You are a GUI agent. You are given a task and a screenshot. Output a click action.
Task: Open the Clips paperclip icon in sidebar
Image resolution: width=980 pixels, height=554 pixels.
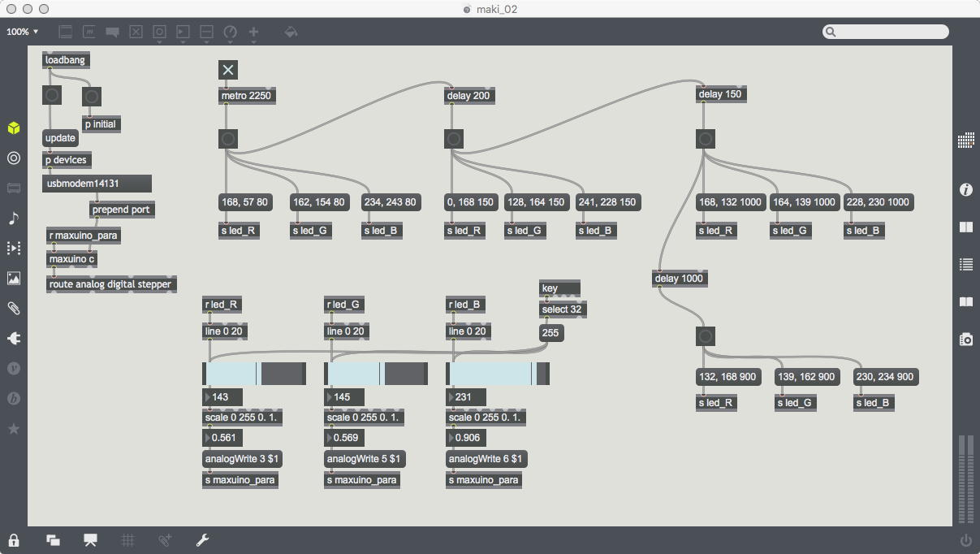[14, 309]
